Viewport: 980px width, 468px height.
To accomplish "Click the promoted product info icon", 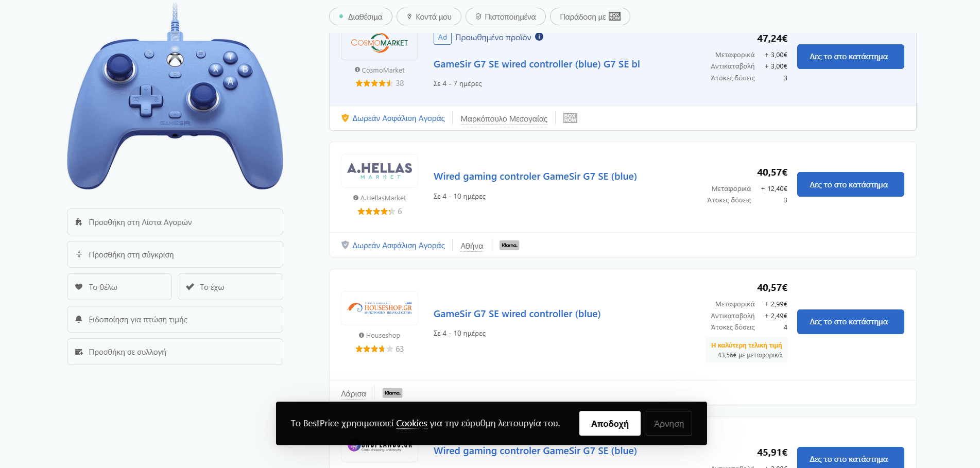I will pos(539,37).
